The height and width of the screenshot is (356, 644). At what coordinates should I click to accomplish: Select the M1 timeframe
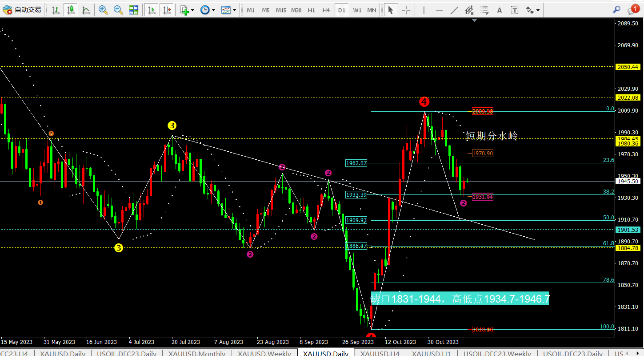(251, 10)
